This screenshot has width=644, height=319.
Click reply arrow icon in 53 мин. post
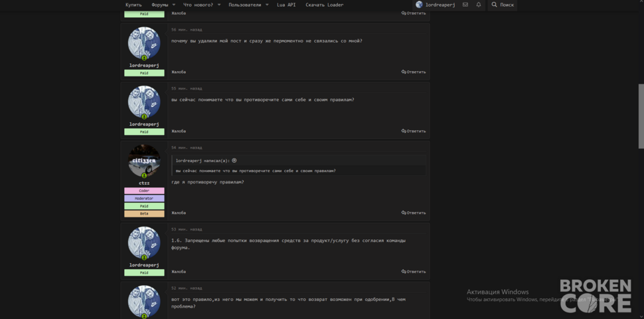click(x=404, y=272)
